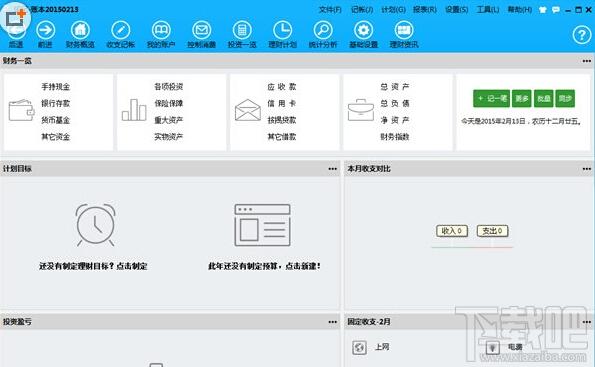This screenshot has width=595, height=367.
Task: Open the 报表(R) menu
Action: point(425,9)
